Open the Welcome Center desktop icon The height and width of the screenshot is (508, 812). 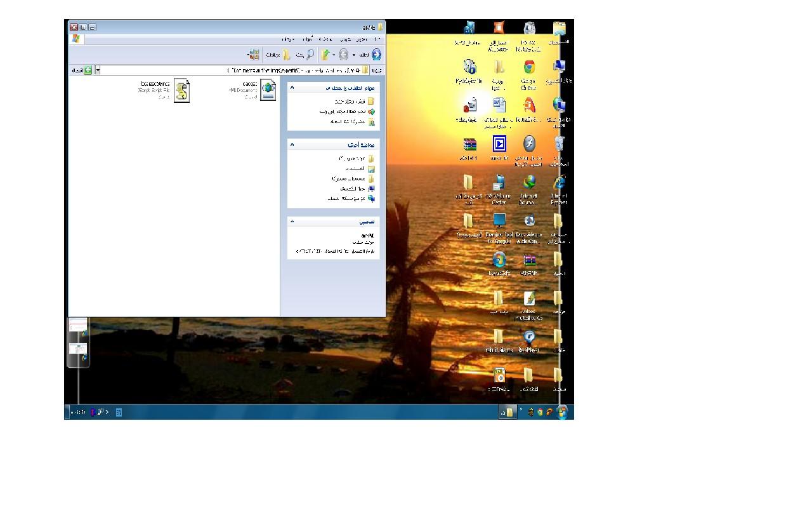tap(499, 183)
